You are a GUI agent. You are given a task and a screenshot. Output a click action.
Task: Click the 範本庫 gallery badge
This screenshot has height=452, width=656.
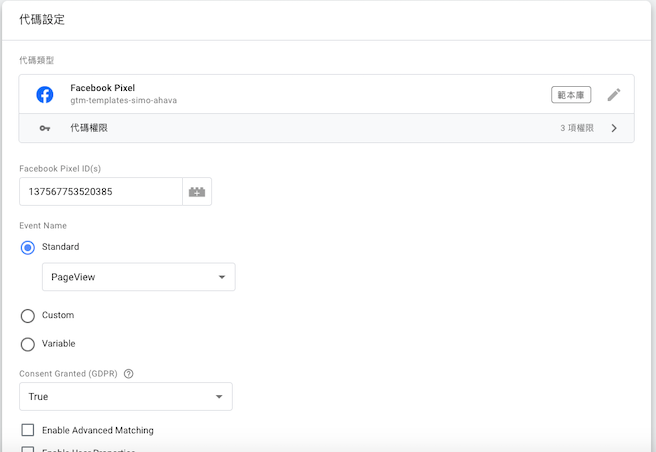tap(571, 95)
